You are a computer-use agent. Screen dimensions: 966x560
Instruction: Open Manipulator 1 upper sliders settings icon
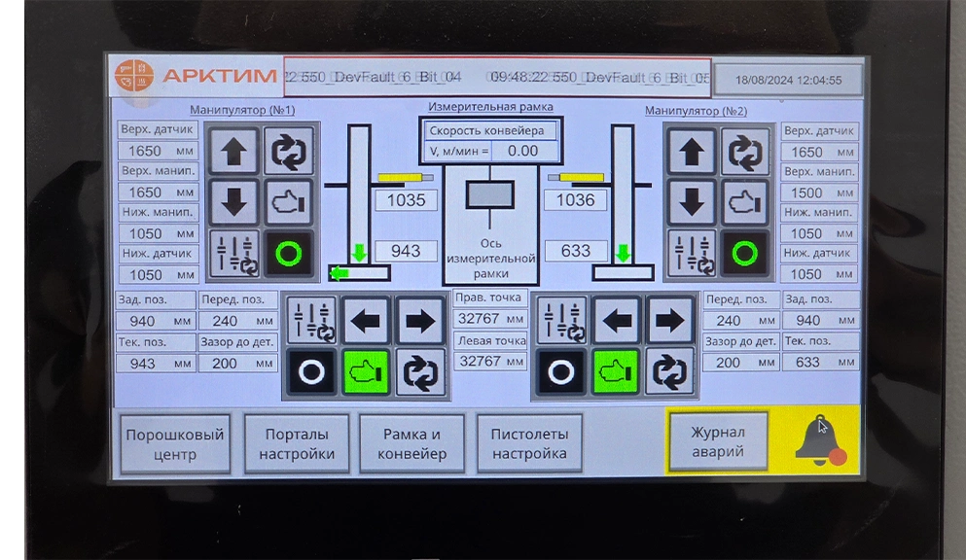tap(233, 253)
